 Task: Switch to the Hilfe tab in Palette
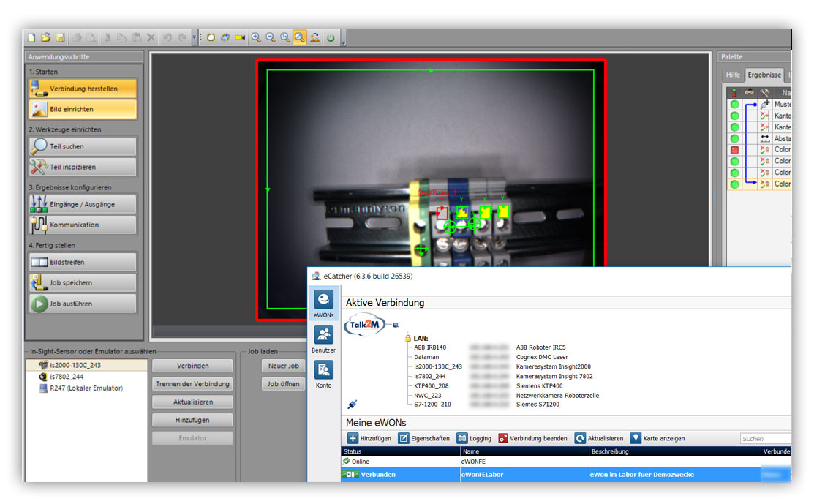[x=733, y=75]
